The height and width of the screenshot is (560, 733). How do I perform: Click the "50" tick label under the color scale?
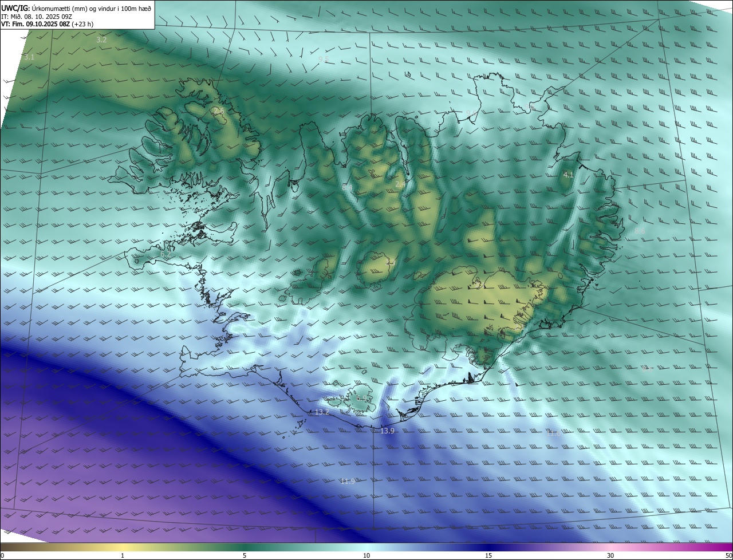pyautogui.click(x=728, y=555)
